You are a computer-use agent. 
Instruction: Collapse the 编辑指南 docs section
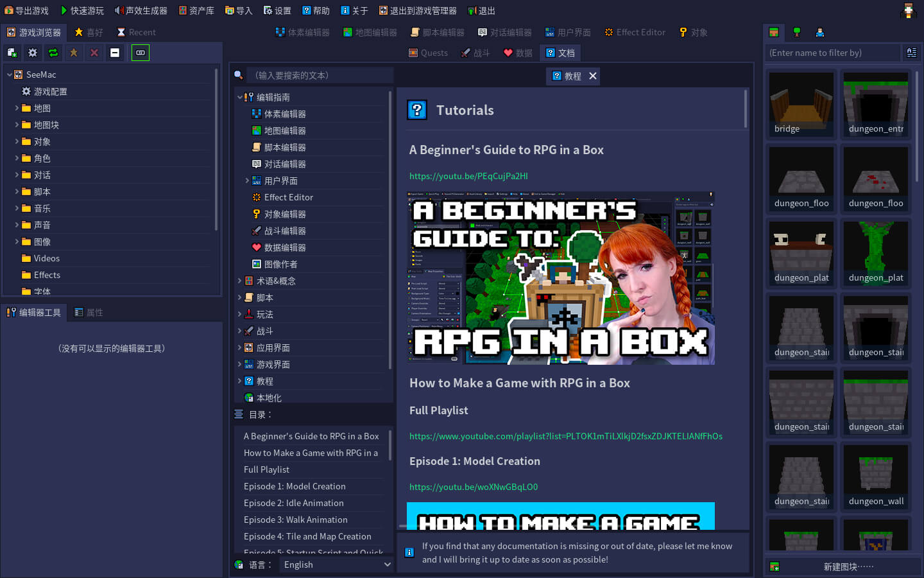pos(240,97)
